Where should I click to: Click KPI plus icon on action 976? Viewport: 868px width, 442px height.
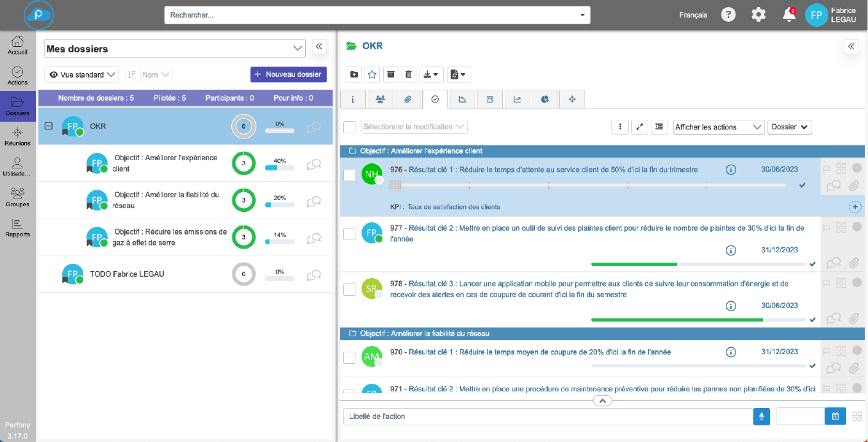[855, 207]
